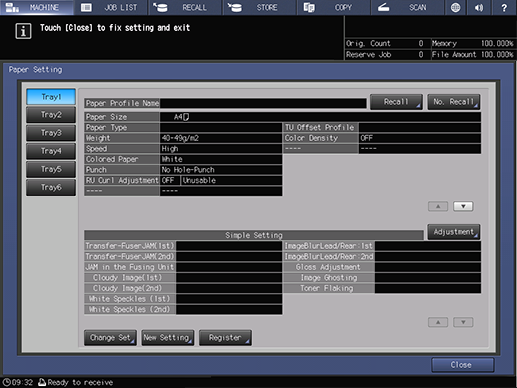Select Tray1

51,97
